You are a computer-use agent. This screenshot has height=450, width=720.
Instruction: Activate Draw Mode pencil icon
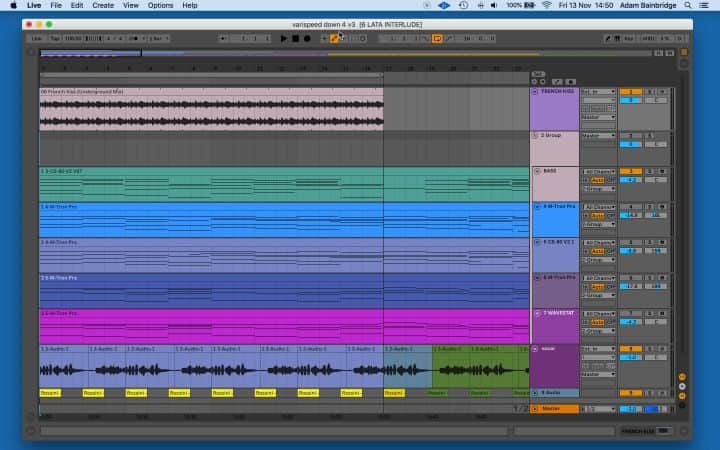click(x=608, y=39)
